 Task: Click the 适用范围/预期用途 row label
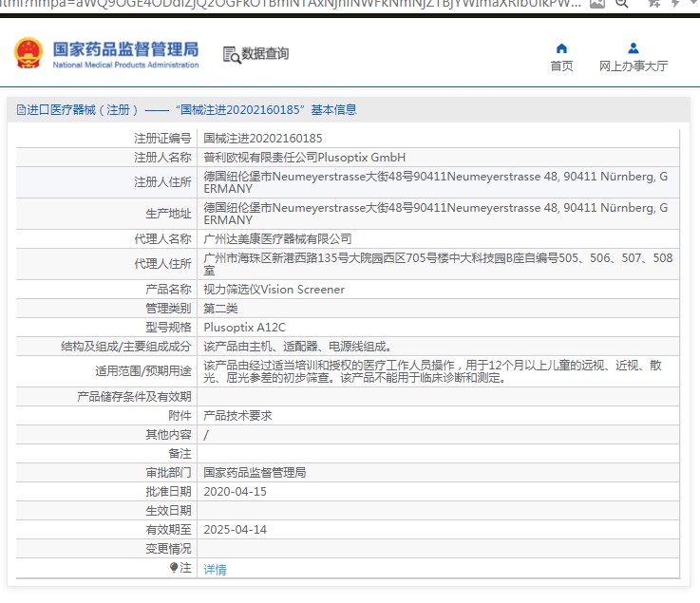point(143,371)
